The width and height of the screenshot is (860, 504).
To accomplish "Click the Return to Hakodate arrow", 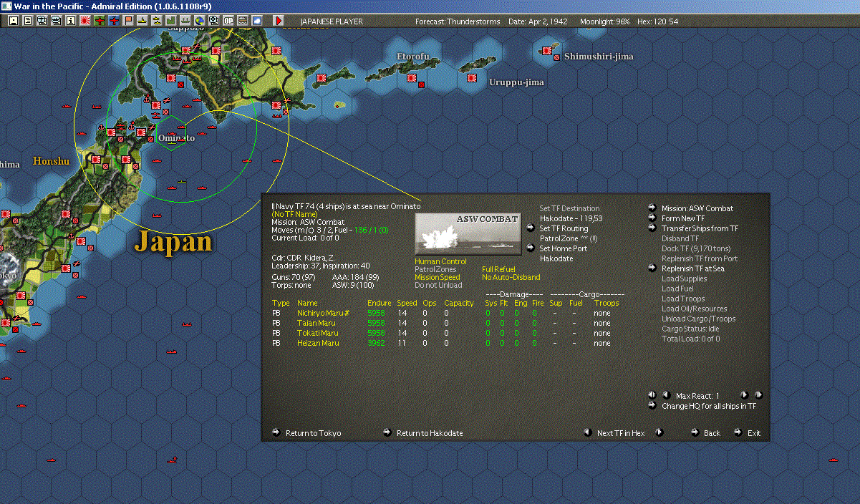I will click(387, 432).
